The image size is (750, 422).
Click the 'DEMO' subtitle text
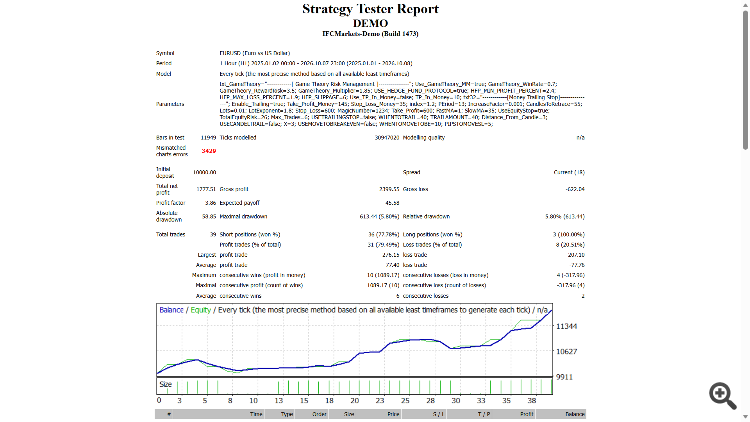point(370,23)
